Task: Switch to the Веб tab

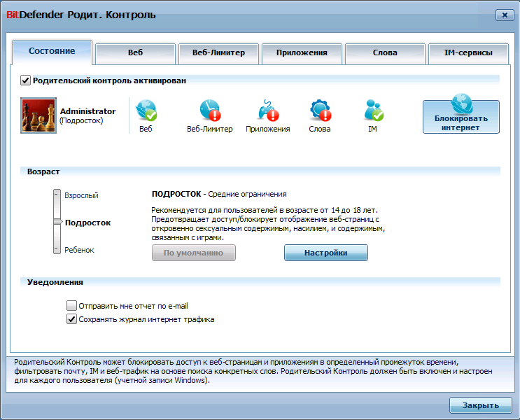Action: (135, 53)
